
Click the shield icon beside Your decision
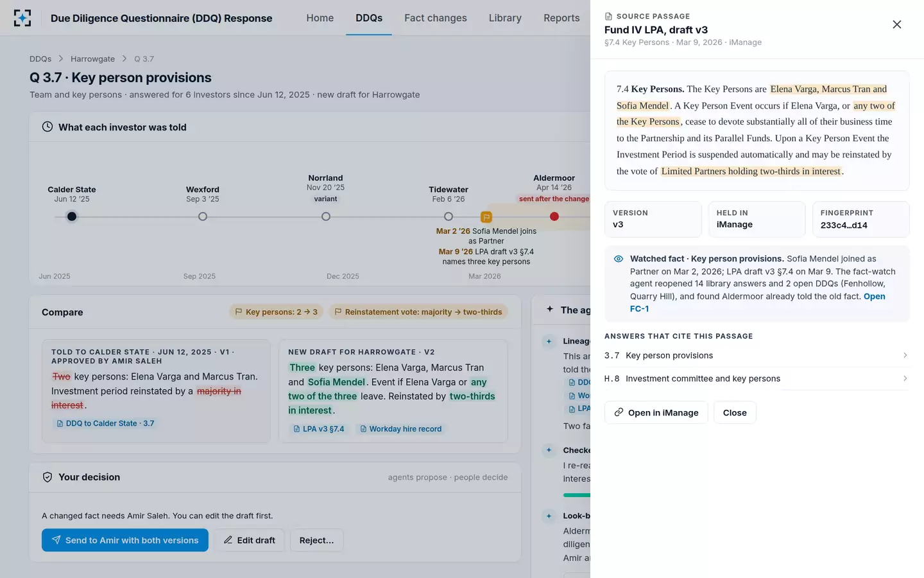pos(47,477)
